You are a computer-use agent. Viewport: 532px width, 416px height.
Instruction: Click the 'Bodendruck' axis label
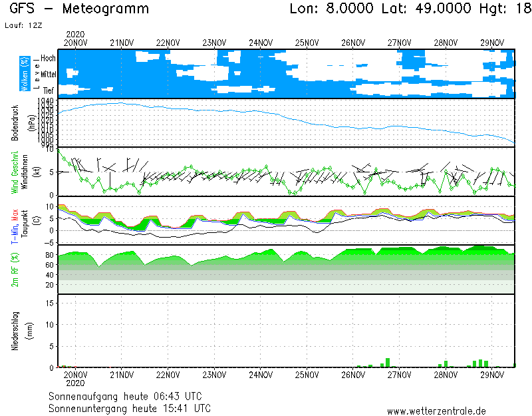pyautogui.click(x=15, y=123)
